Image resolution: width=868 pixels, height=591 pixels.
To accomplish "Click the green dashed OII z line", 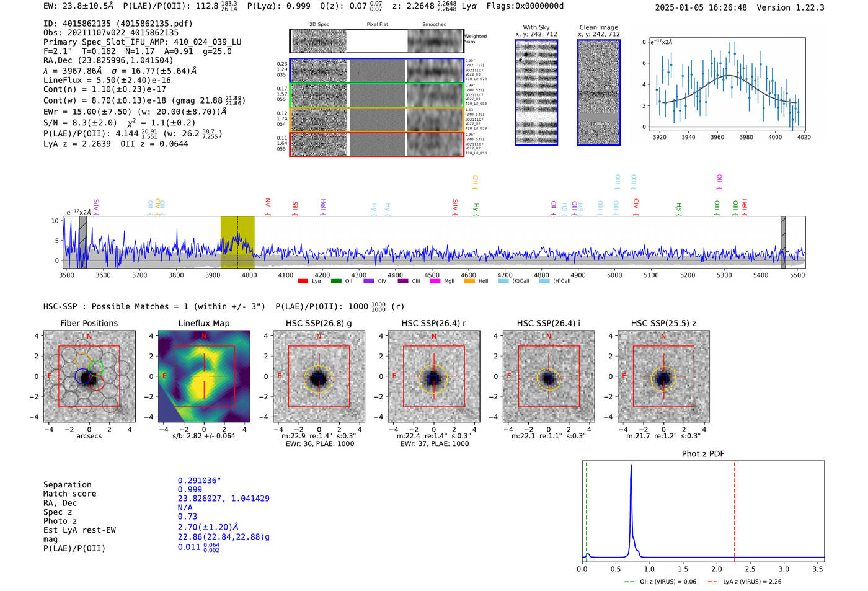I will click(x=587, y=511).
